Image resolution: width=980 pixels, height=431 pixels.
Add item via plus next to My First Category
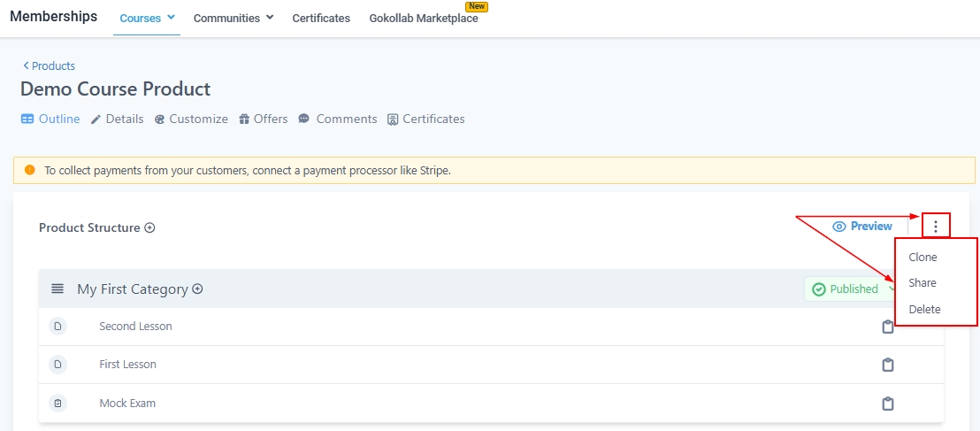coord(198,289)
